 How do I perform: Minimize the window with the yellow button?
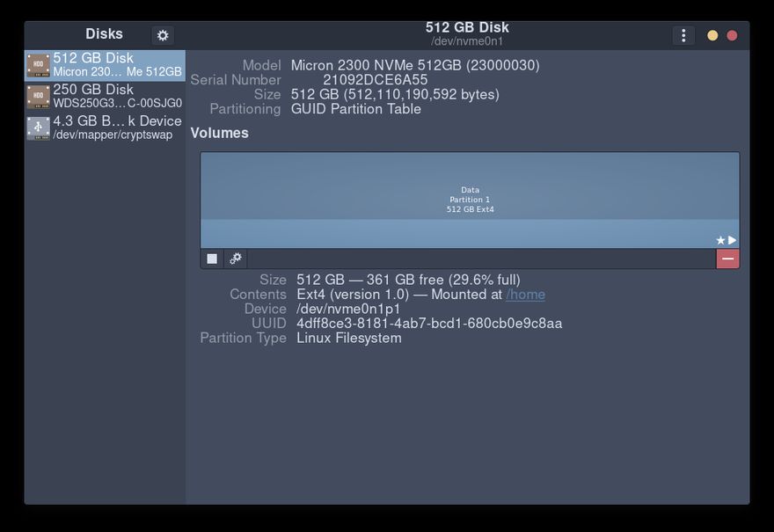click(x=712, y=35)
